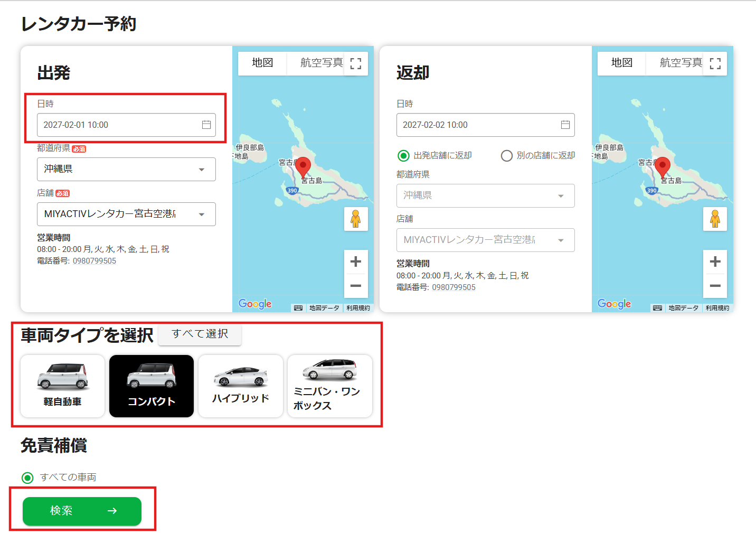
Task: Select the すべての車両 radio button
Action: point(28,478)
